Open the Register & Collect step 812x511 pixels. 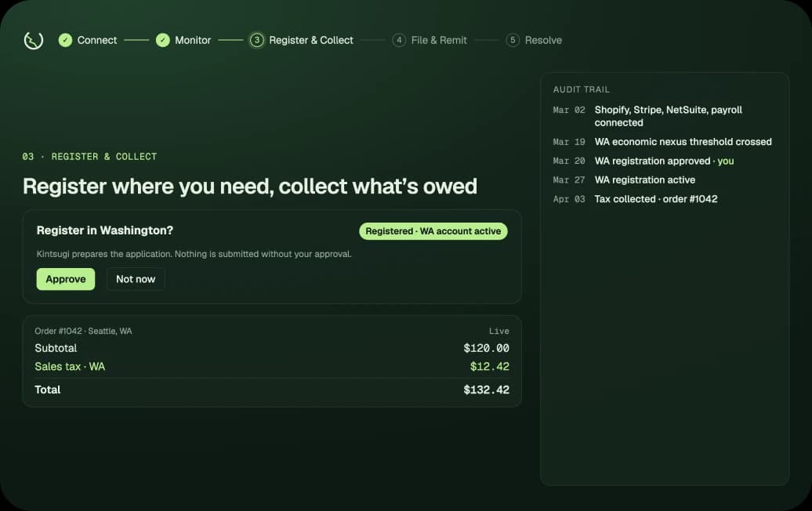coord(310,40)
